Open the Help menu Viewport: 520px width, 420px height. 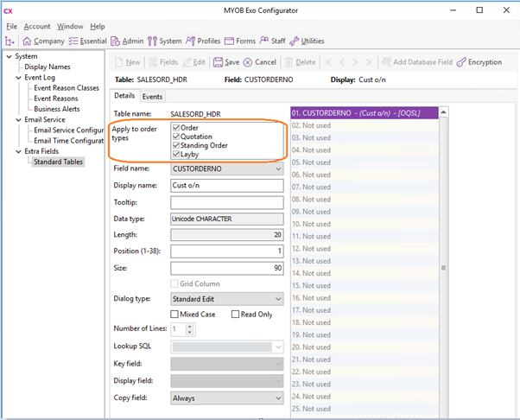click(x=98, y=27)
